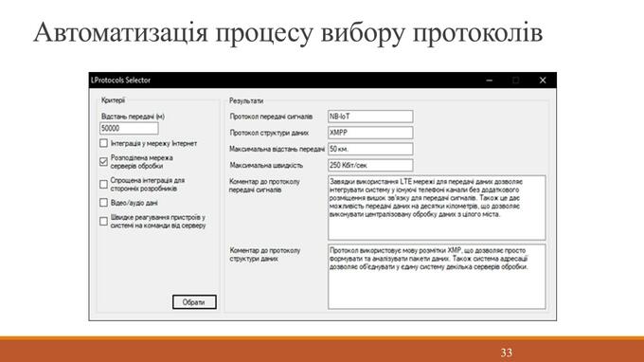Focus the Відстань передачі input field
This screenshot has height=362, width=644.
[x=129, y=128]
